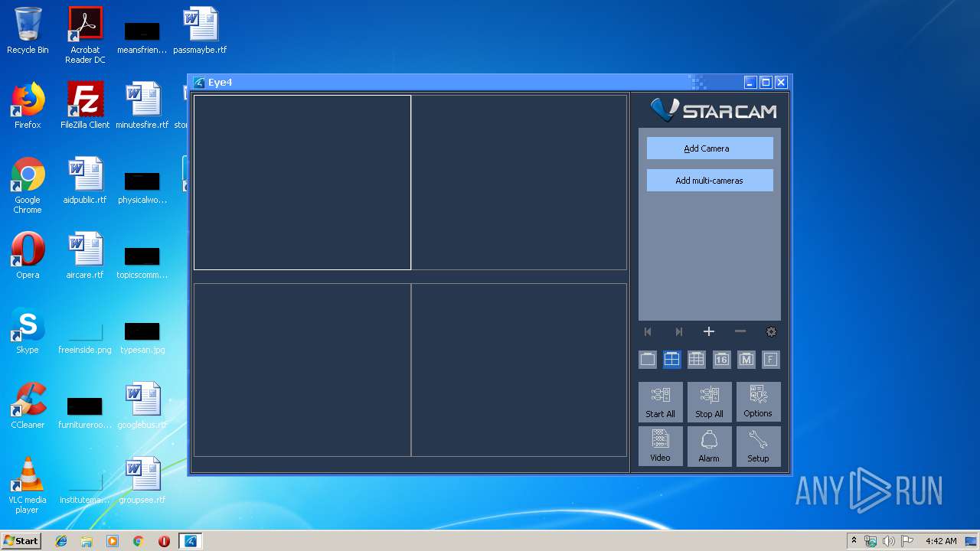Select the minutesfire.rtf file

[x=142, y=106]
